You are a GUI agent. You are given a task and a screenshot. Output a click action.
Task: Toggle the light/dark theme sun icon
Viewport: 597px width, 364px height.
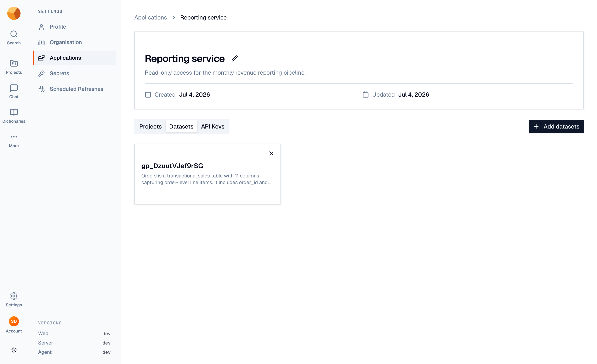pos(14,350)
